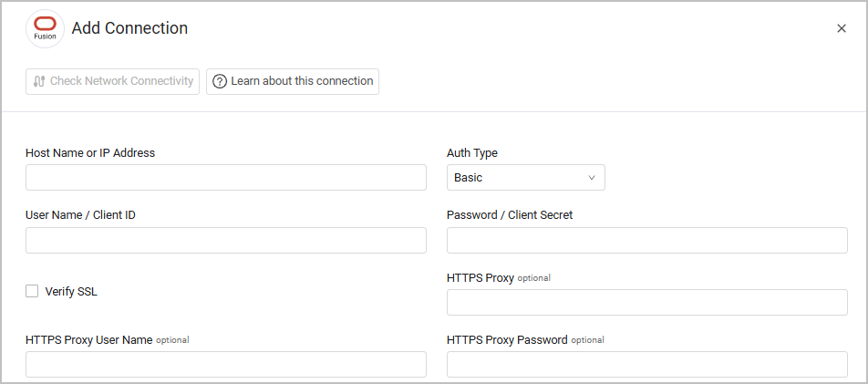Click into the User Name / Client ID field
This screenshot has width=868, height=384.
(225, 241)
